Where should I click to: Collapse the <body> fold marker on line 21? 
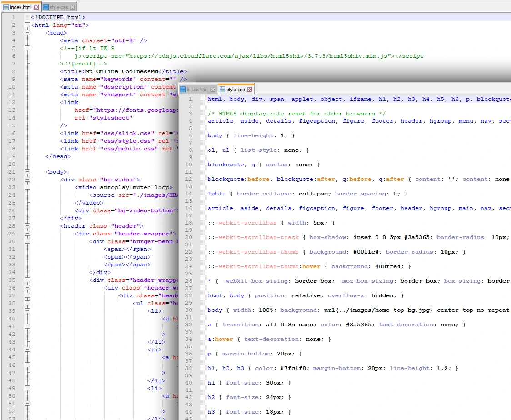click(27, 172)
